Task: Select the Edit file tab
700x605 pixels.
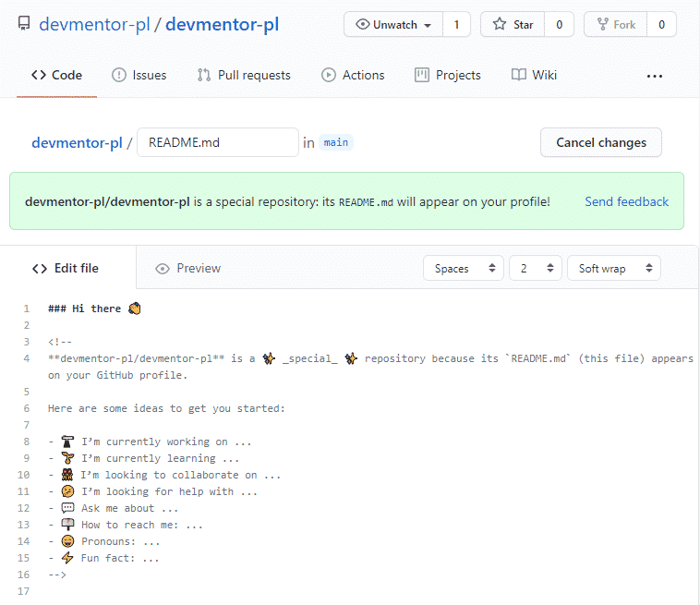Action: coord(66,268)
